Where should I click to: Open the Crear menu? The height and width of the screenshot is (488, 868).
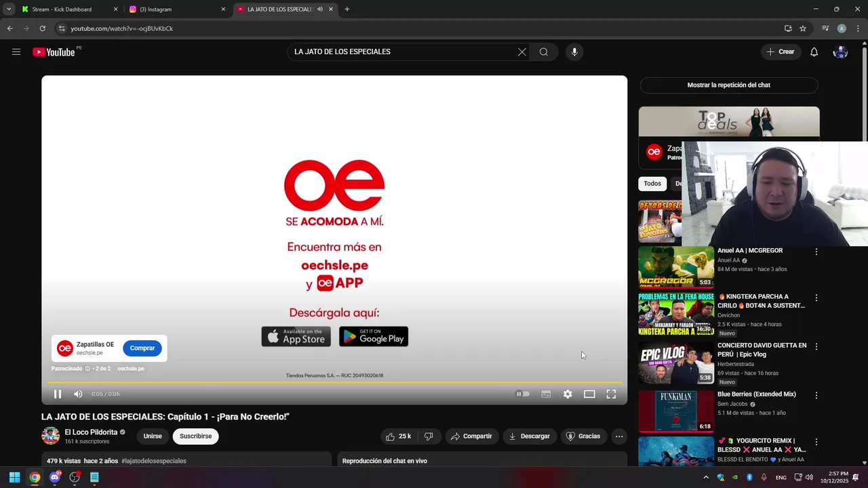781,52
